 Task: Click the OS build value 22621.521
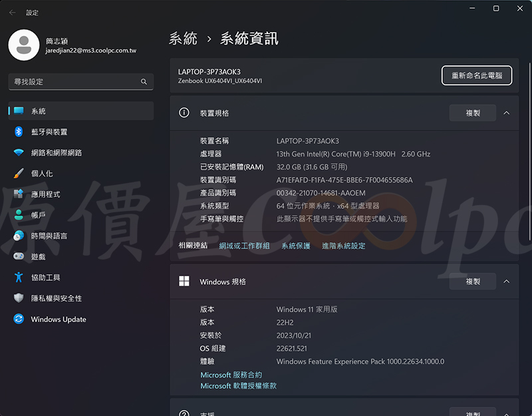291,348
